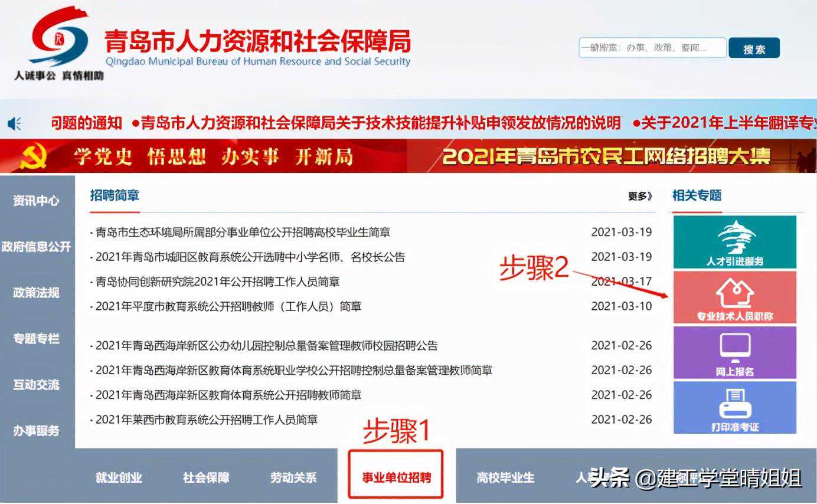Select 政府信息公开 in the left sidebar
This screenshot has height=504, width=817.
point(37,247)
